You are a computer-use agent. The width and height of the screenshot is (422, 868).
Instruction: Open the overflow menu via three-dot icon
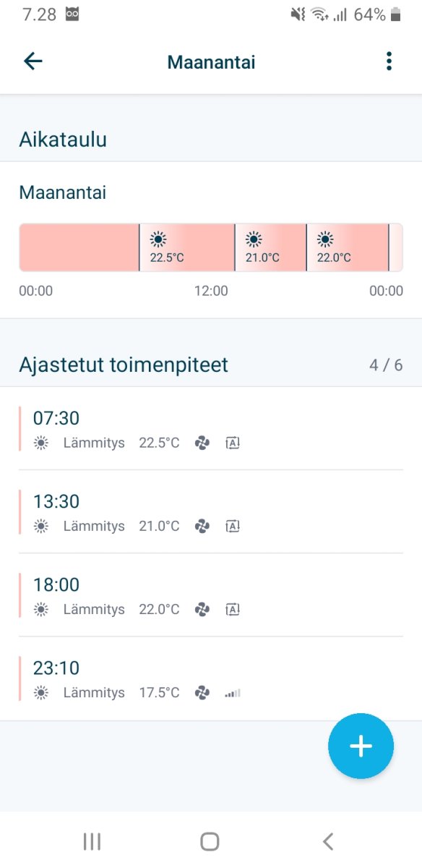pos(389,61)
